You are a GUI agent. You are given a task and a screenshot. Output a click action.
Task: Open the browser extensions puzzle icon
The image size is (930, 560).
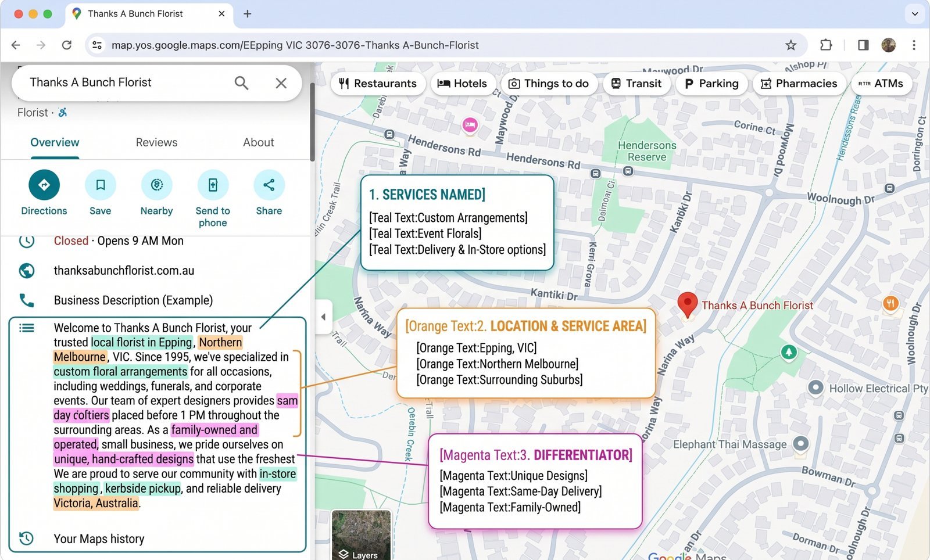[826, 45]
